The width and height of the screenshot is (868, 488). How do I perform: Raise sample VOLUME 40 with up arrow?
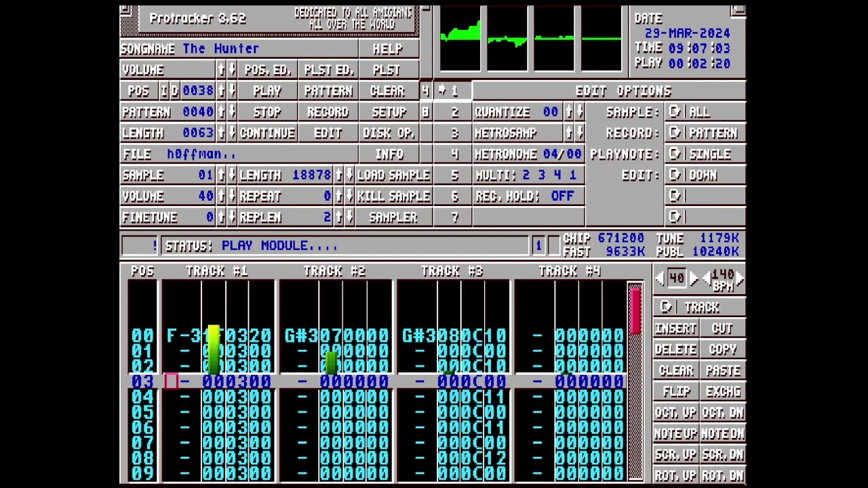(x=221, y=196)
